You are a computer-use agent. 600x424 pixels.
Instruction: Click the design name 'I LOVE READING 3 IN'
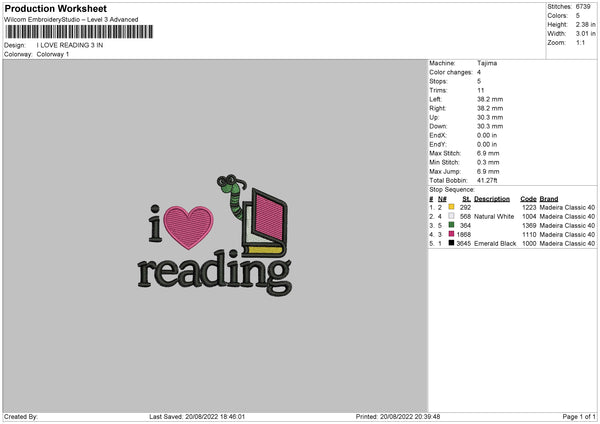pos(70,45)
